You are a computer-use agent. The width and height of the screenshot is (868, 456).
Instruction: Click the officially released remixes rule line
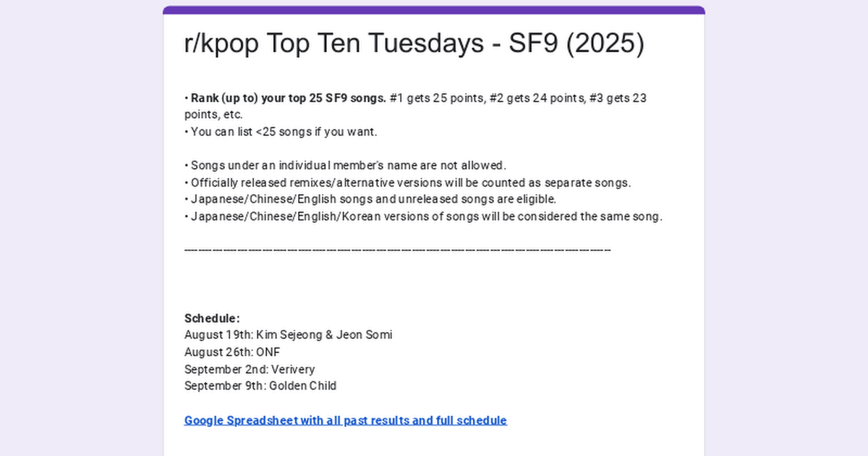[x=408, y=182]
